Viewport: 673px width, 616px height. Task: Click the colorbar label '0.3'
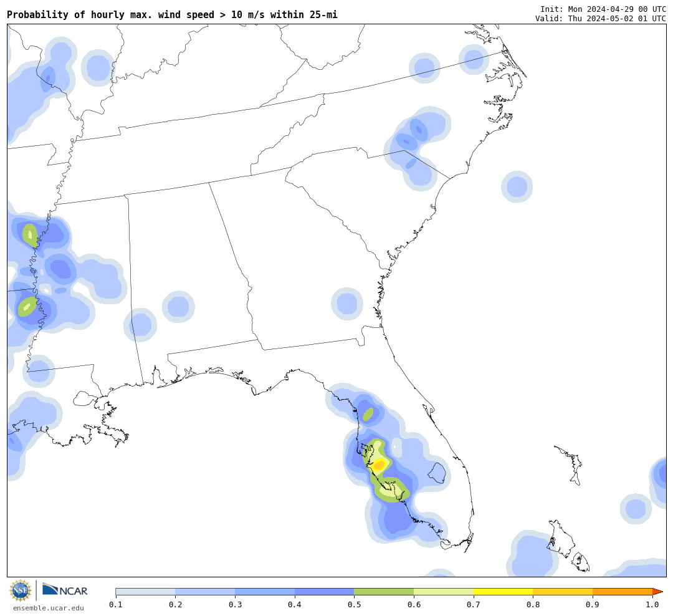pos(235,605)
